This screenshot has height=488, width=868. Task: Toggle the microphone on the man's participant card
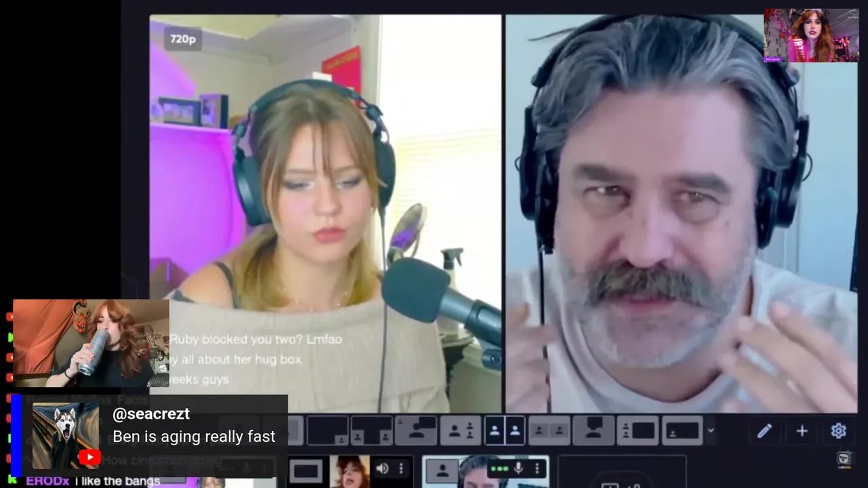coord(518,468)
